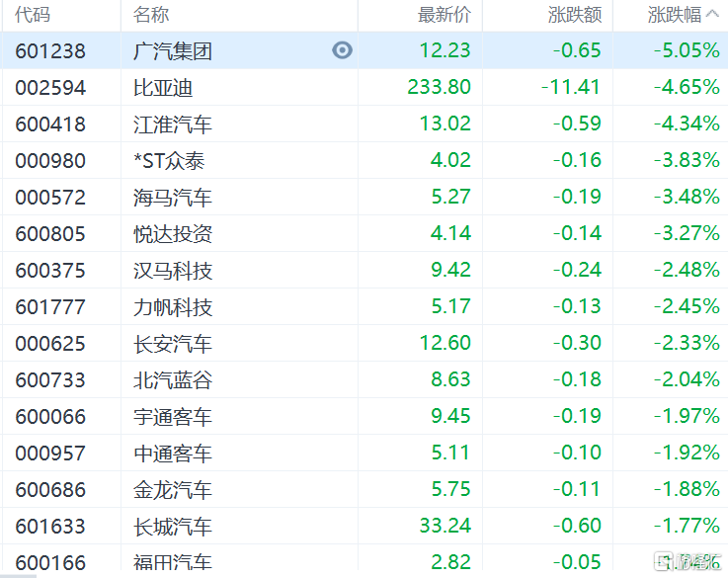This screenshot has width=728, height=578.
Task: Click the -3.48% change percentage
Action: click(x=687, y=197)
